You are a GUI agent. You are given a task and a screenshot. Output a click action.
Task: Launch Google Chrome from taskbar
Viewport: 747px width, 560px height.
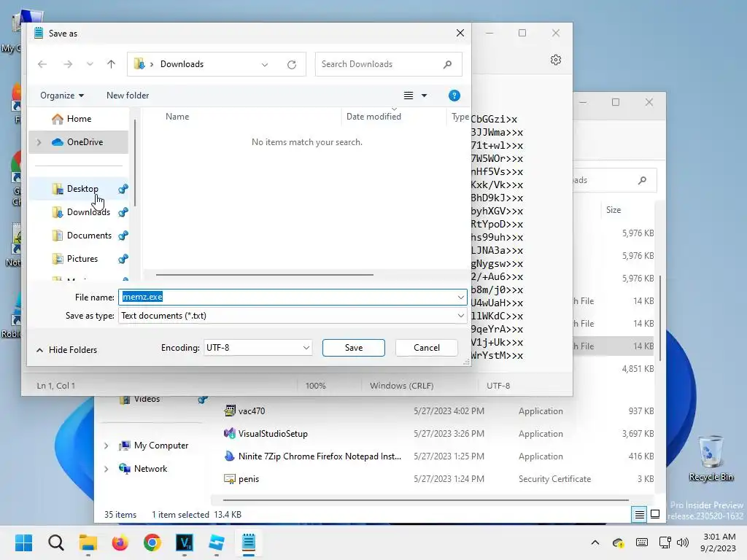point(152,542)
